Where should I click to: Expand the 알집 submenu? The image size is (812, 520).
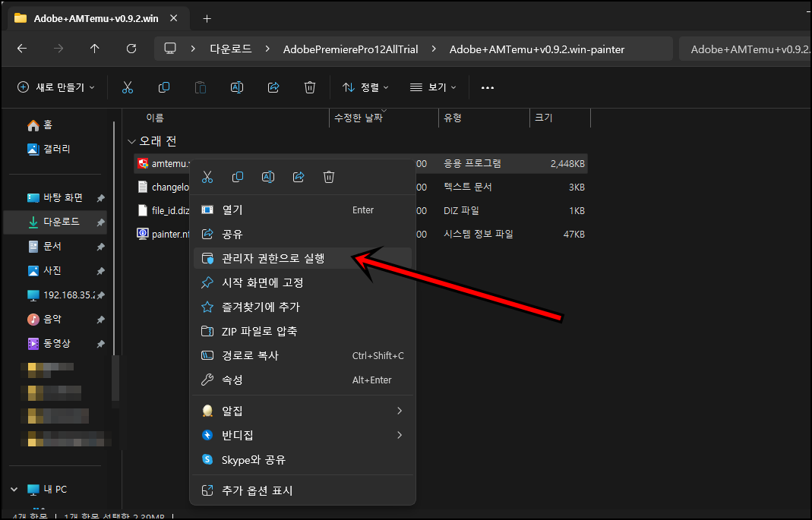click(400, 411)
